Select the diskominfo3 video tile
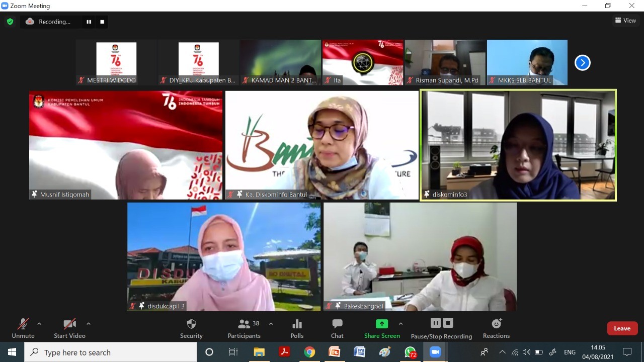This screenshot has height=362, width=644. [x=518, y=145]
